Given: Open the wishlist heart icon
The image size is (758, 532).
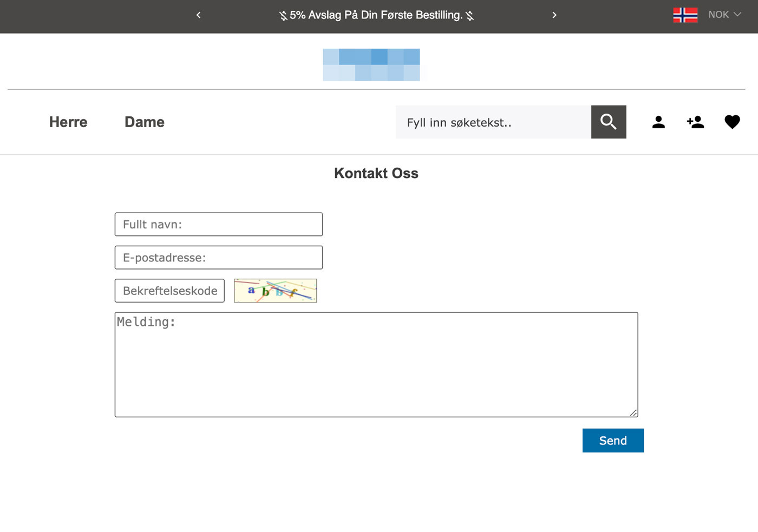Looking at the screenshot, I should (x=732, y=122).
